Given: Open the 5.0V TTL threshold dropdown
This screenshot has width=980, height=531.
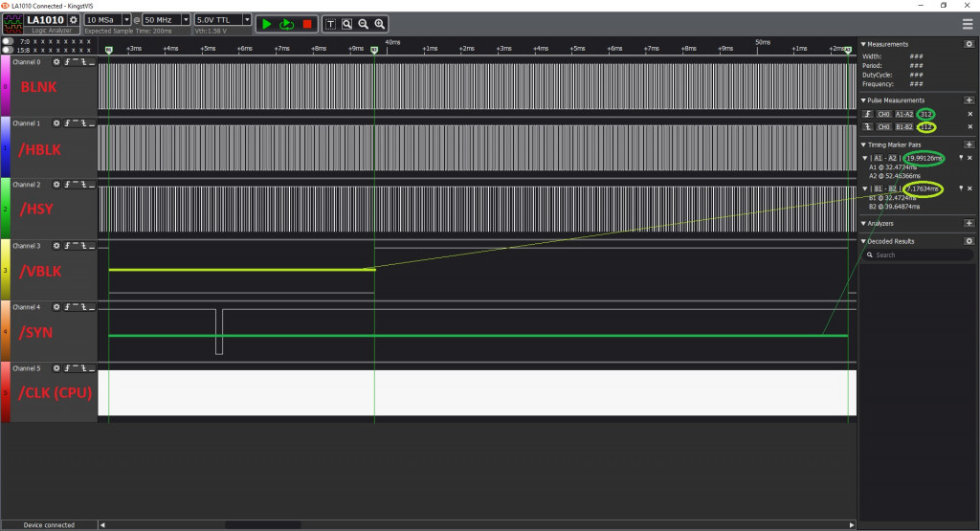Looking at the screenshot, I should [247, 19].
